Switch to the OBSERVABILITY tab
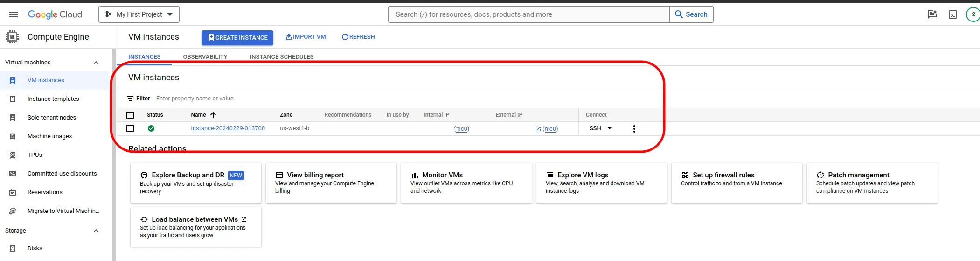Screen dimensions: 980x261 [205, 57]
